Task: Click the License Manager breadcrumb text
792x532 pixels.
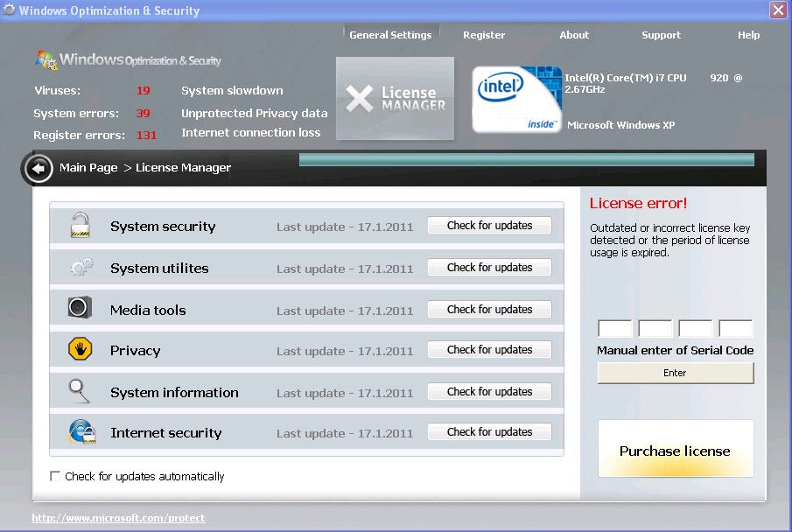Action: pos(184,168)
